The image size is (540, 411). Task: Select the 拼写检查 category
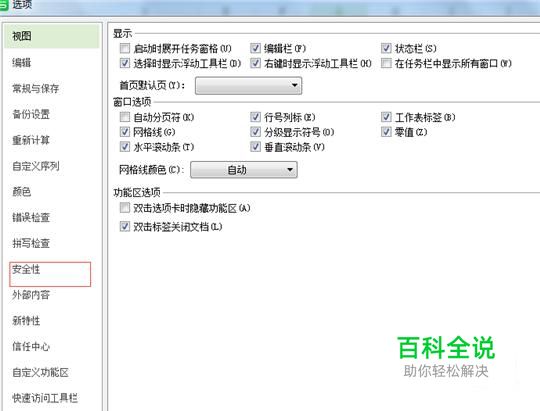31,243
